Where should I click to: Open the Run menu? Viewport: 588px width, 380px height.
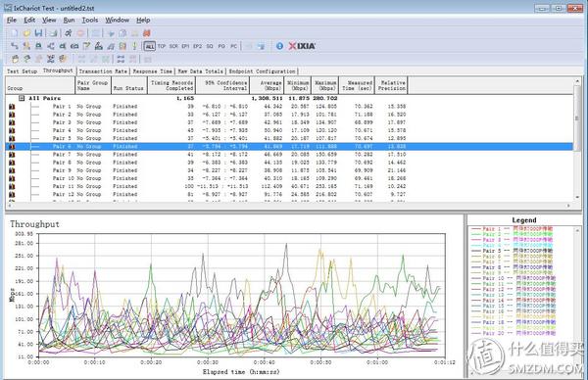(69, 21)
